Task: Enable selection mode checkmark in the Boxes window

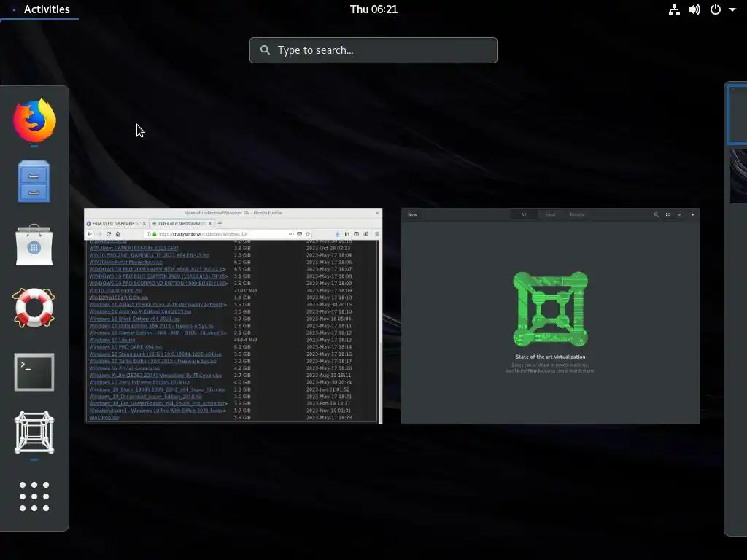Action: 680,215
